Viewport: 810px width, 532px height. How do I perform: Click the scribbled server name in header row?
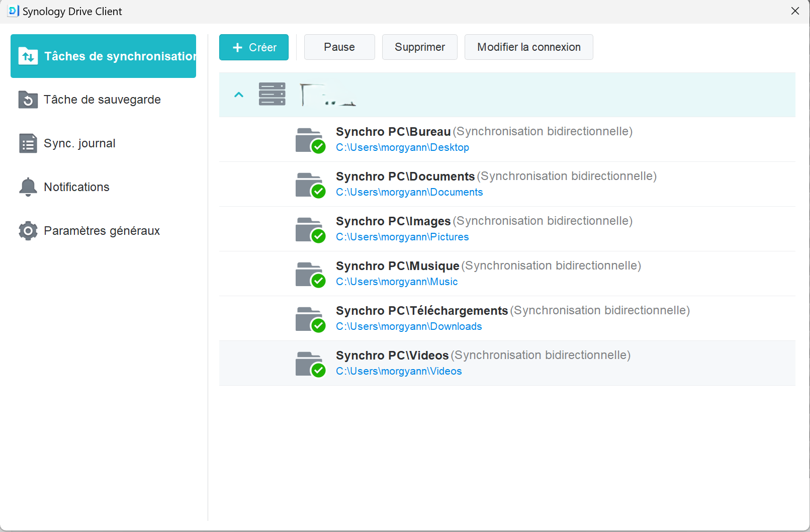(328, 95)
